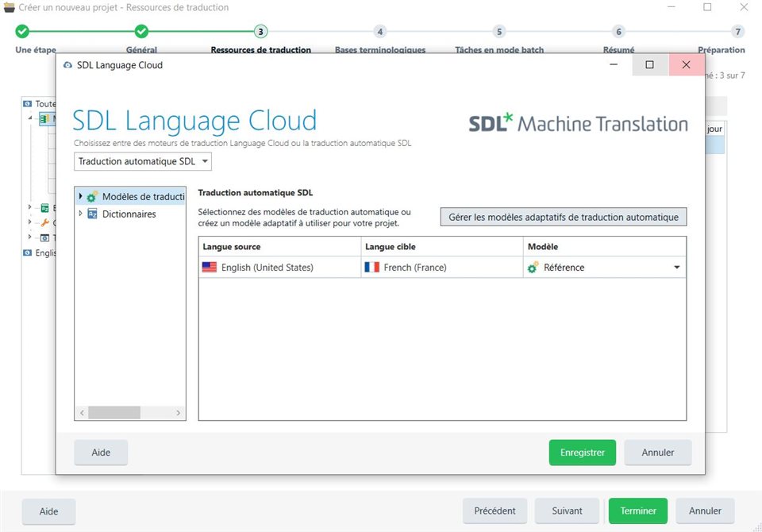The width and height of the screenshot is (762, 532).
Task: Go to wizard step 3 Ressources de traduction
Action: point(260,32)
